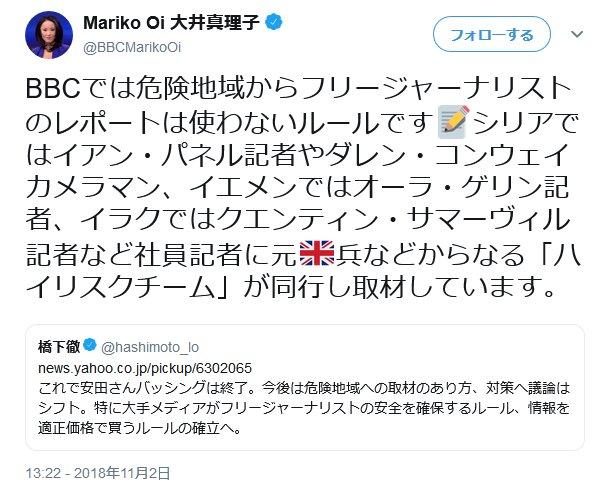Open the news.yahoo.co.jp/pickup/6302065 link
The height and width of the screenshot is (486, 594).
coord(145,368)
